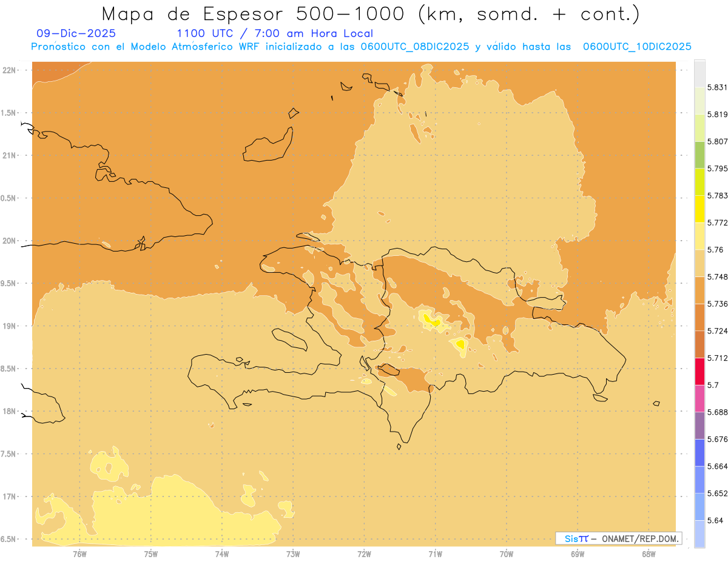The width and height of the screenshot is (728, 562).
Task: Click the "76W" longitude label
Action: (x=79, y=554)
